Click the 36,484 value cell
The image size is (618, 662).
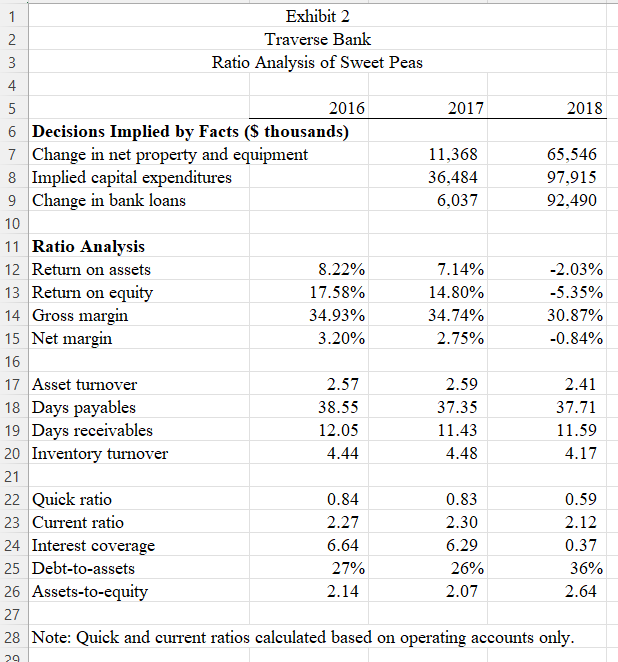(x=428, y=177)
